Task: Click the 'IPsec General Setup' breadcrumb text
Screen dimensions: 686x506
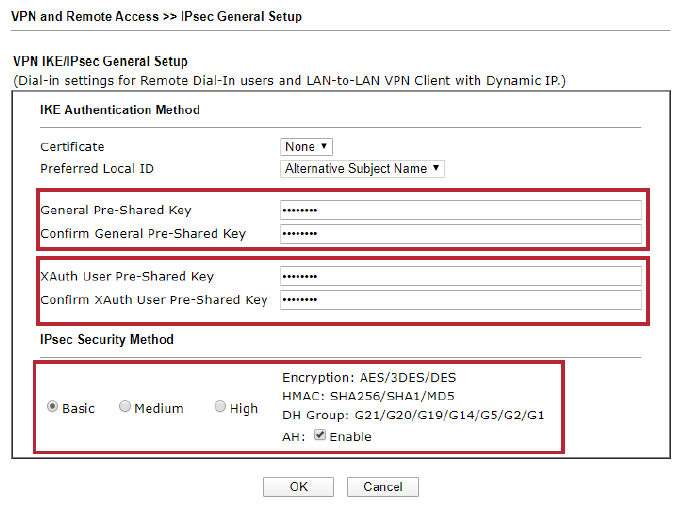Action: [x=241, y=17]
